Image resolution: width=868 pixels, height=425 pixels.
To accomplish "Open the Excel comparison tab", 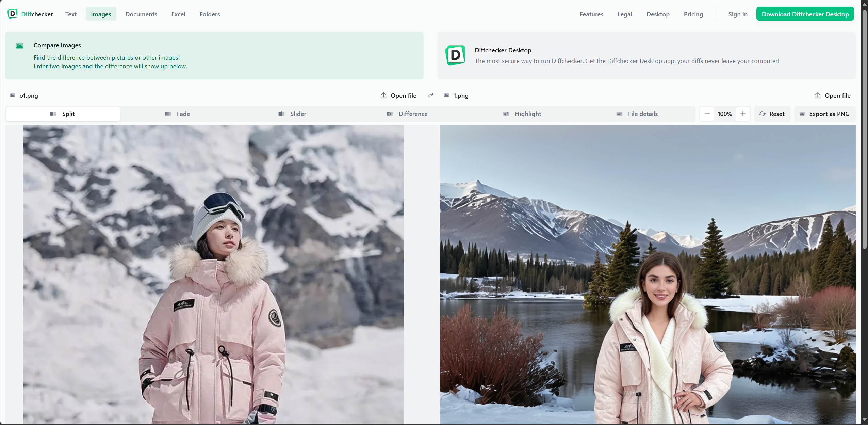I will (178, 14).
